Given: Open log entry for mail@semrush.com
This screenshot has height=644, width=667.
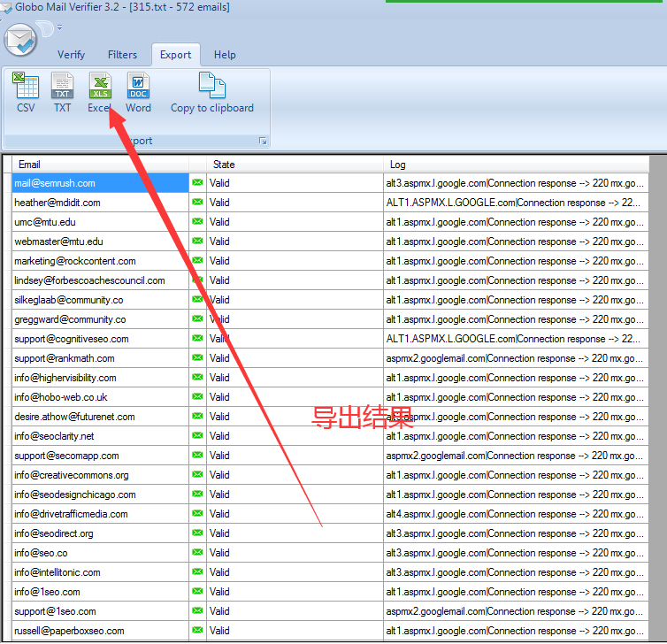Looking at the screenshot, I should (x=516, y=183).
